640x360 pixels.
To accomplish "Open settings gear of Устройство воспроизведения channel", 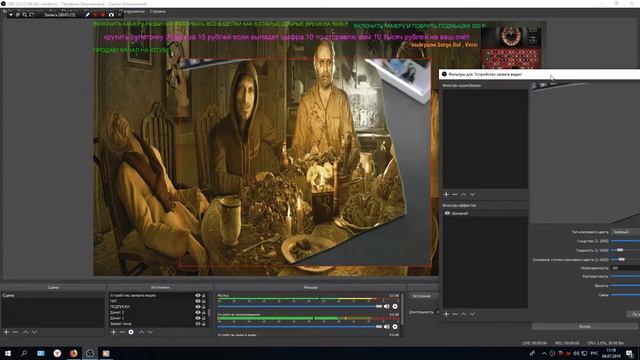I will click(x=395, y=327).
